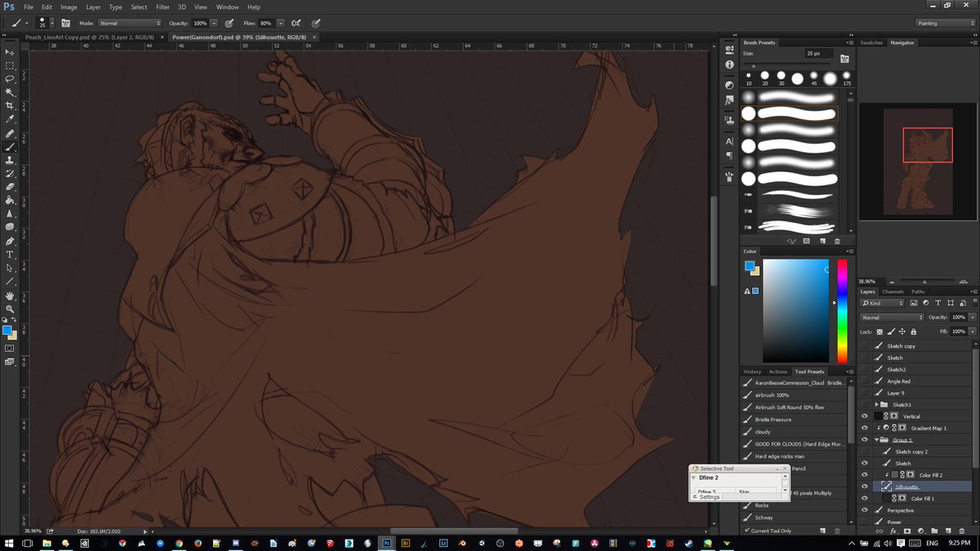The image size is (980, 551).
Task: Hide the Color Fill 1 layer
Action: click(865, 498)
